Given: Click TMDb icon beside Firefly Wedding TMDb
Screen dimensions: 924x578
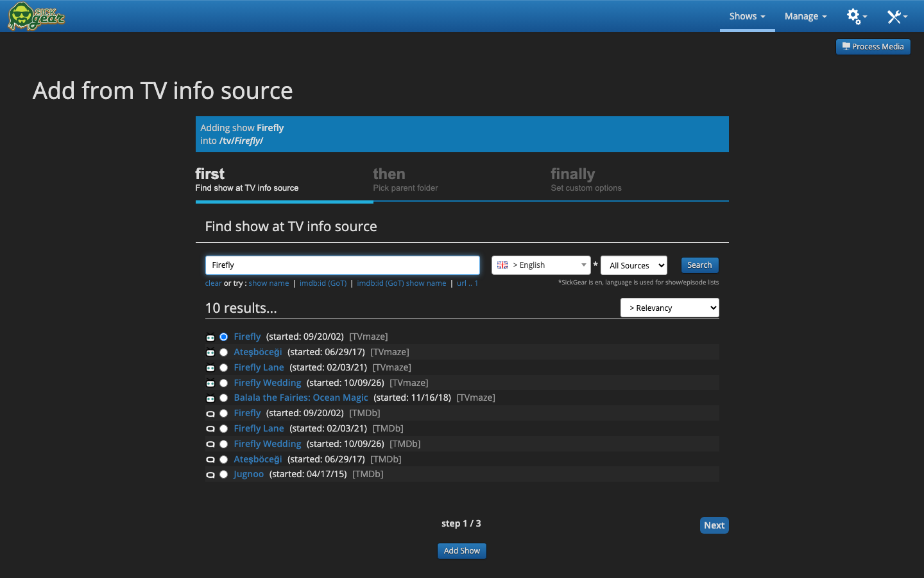Looking at the screenshot, I should 210,444.
